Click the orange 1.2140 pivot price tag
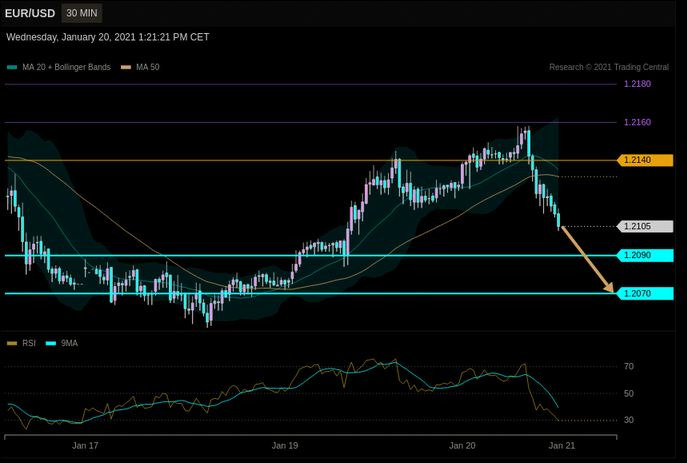The image size is (687, 463). [x=645, y=160]
